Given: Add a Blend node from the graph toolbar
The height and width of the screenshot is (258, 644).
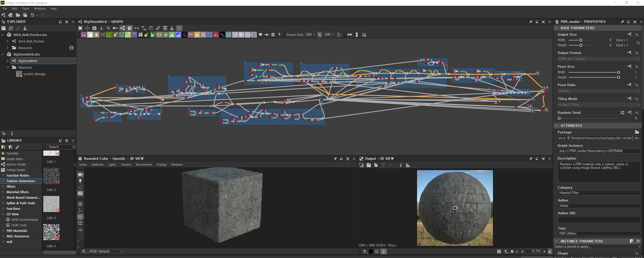Looking at the screenshot, I should [90, 35].
